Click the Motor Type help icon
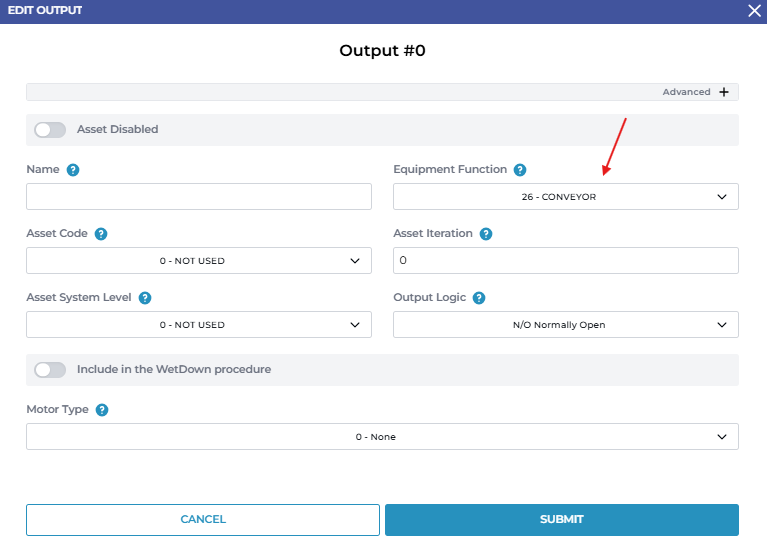Screen dimensions: 767x560 [102, 410]
